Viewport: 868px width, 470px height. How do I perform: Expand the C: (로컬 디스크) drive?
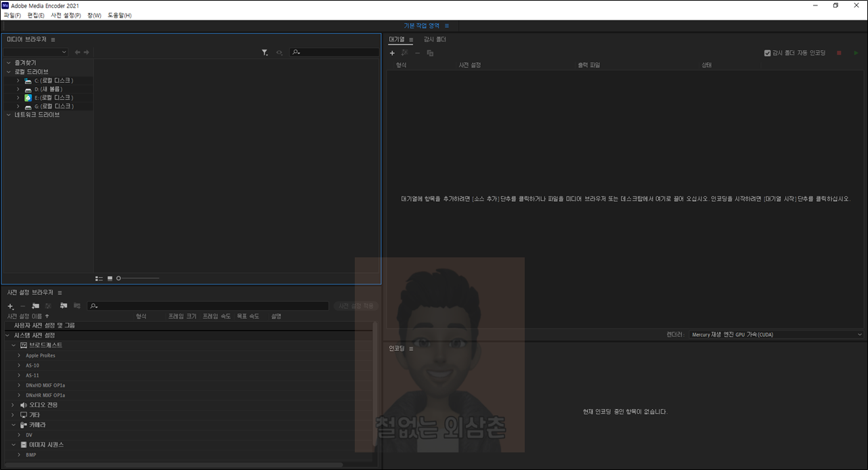click(18, 81)
